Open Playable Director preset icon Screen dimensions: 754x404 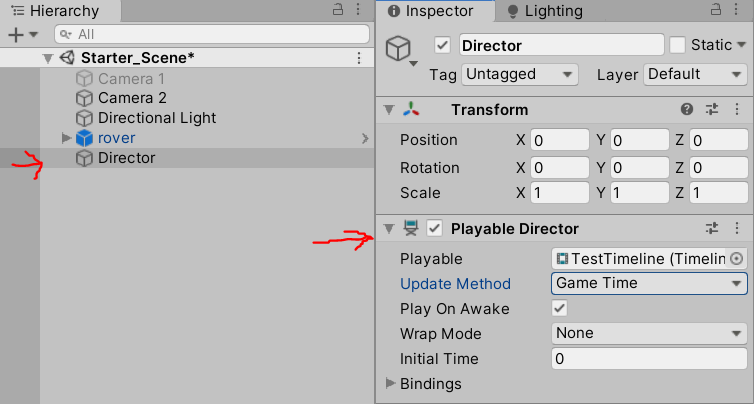(713, 228)
